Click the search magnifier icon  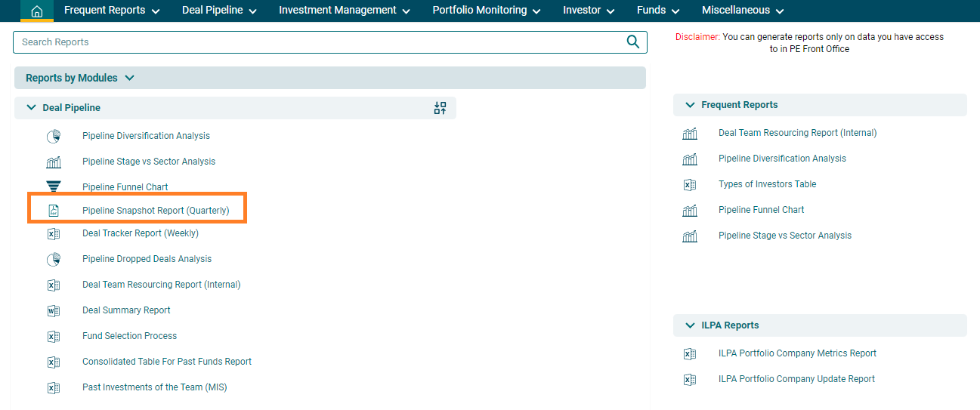[632, 42]
